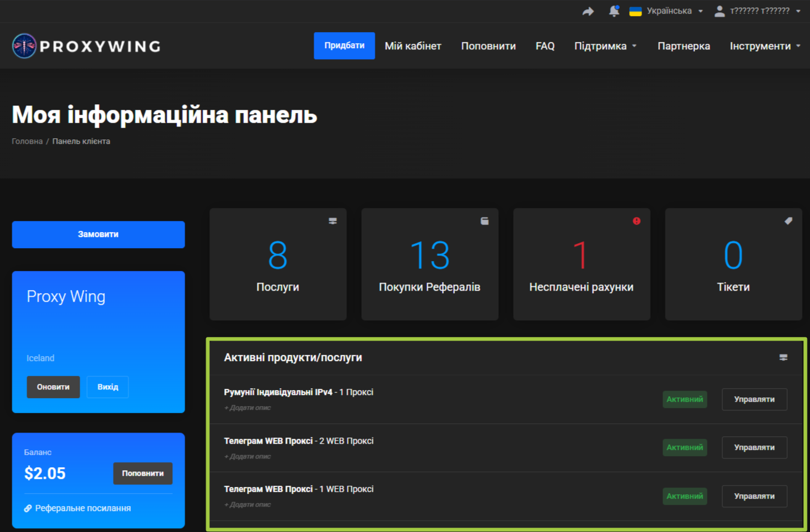Click Активний status of Румунії Індивідуальні IPv4
This screenshot has width=810, height=532.
685,399
